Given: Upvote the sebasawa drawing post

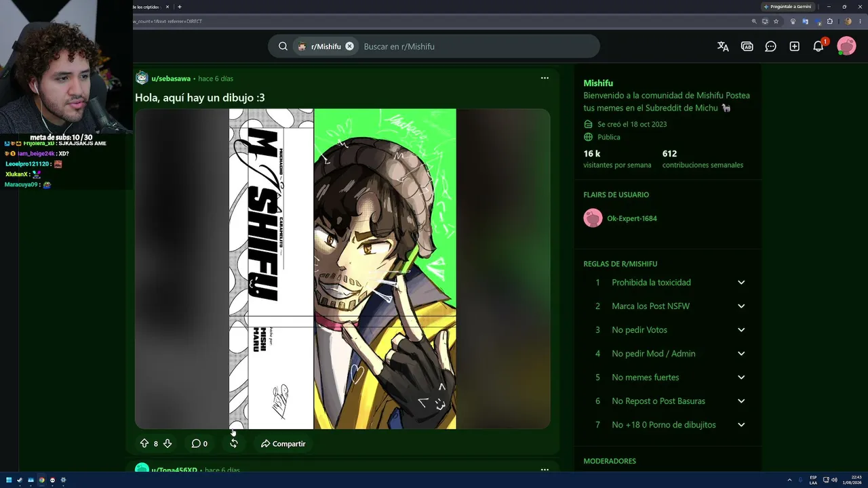Looking at the screenshot, I should [x=144, y=443].
